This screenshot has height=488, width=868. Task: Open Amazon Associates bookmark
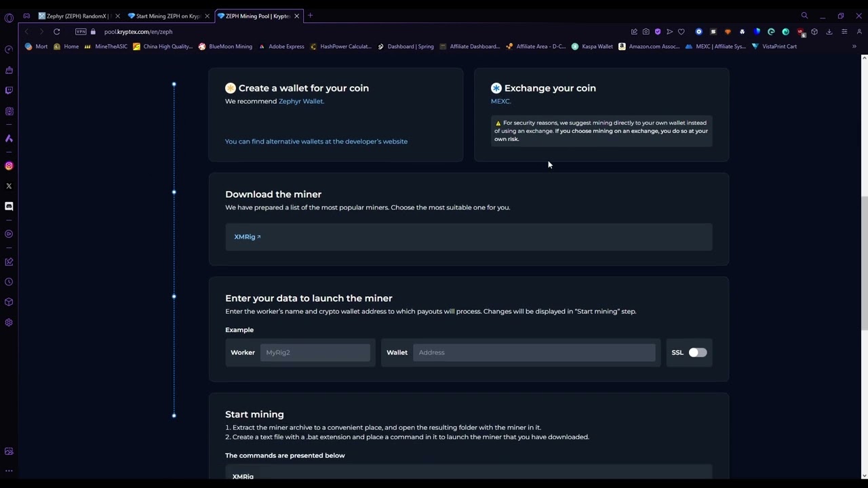pos(649,47)
